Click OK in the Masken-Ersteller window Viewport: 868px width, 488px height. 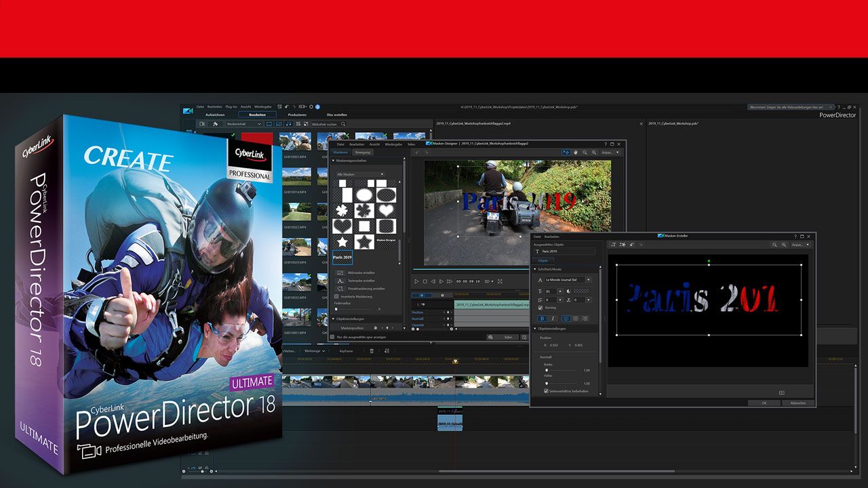764,403
